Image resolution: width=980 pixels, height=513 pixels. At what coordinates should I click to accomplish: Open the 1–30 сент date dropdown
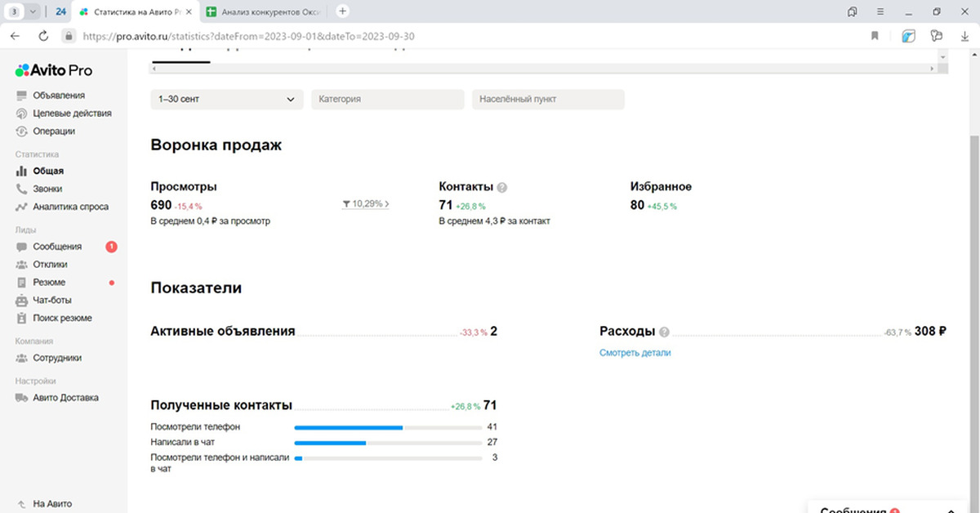tap(226, 99)
